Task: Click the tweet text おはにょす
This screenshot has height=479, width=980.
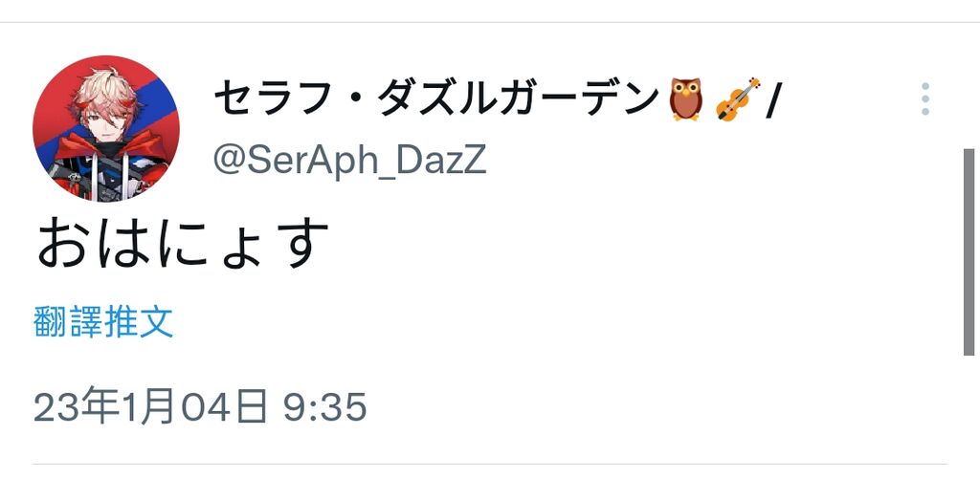Action: (183, 244)
